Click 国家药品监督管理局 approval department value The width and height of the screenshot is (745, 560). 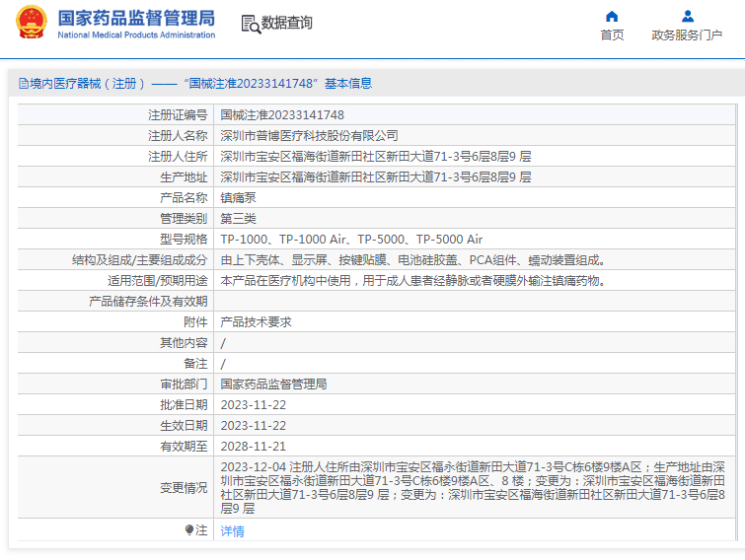click(273, 385)
